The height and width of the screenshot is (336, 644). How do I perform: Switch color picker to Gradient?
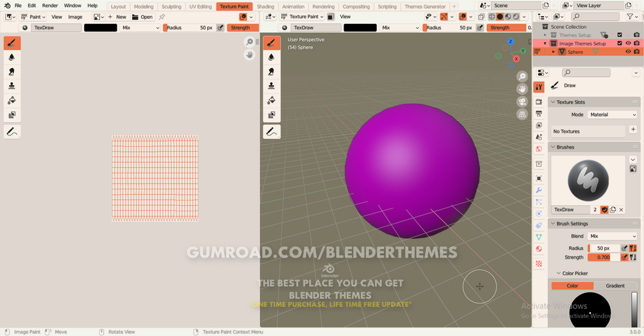point(615,286)
